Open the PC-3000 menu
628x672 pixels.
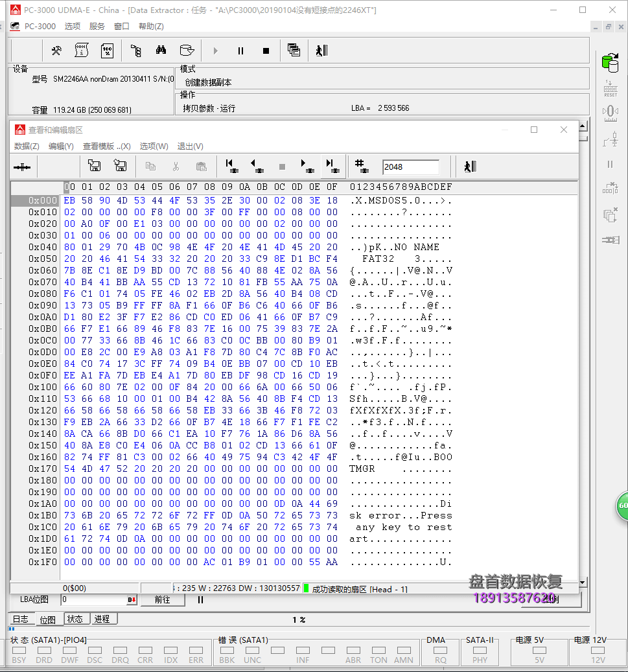point(40,27)
